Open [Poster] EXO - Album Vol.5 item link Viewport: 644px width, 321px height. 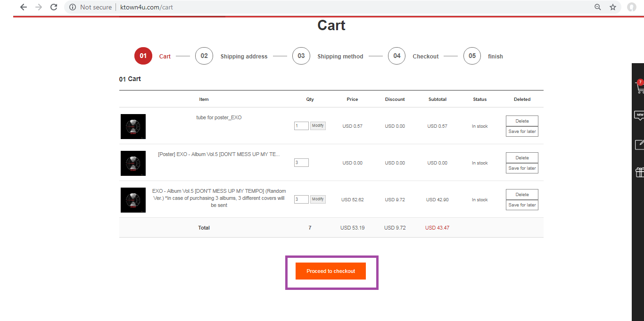click(219, 154)
